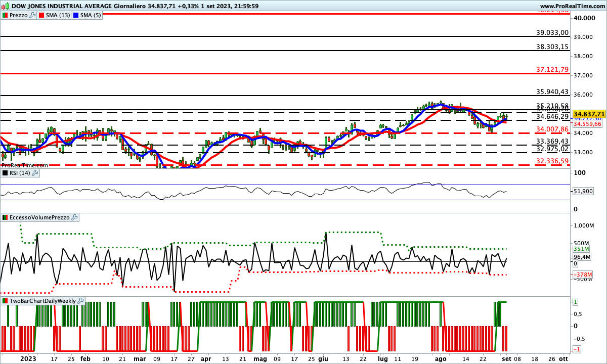607x364 pixels.
Task: Click the 32.975,02 dashed line label
Action: tap(552, 149)
